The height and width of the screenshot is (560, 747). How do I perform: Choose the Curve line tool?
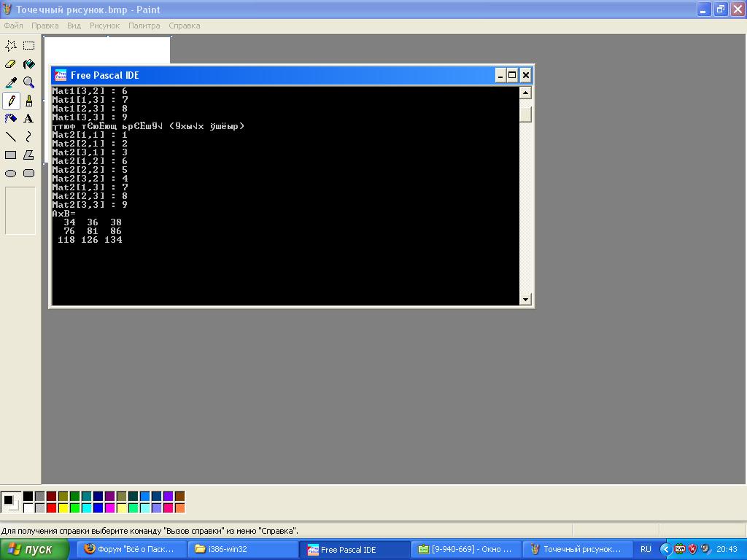click(x=28, y=136)
